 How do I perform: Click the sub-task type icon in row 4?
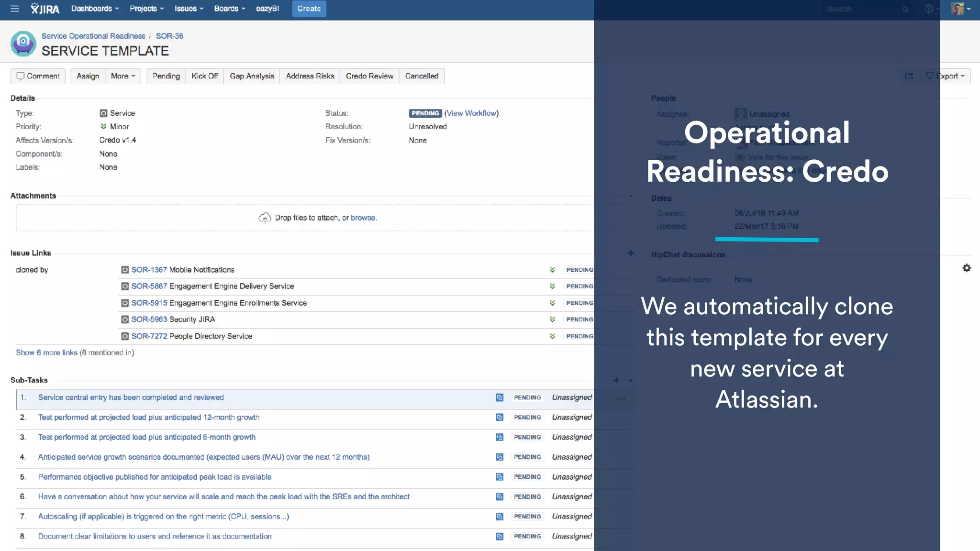(x=500, y=457)
